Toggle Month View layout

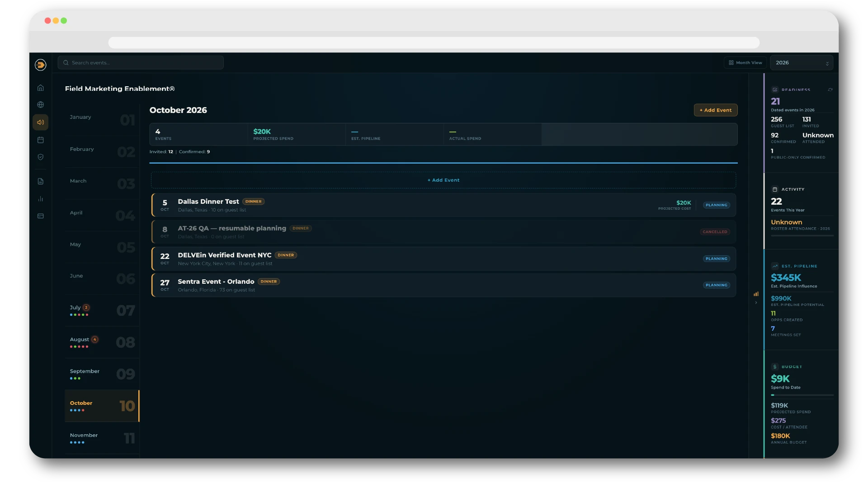click(x=745, y=63)
